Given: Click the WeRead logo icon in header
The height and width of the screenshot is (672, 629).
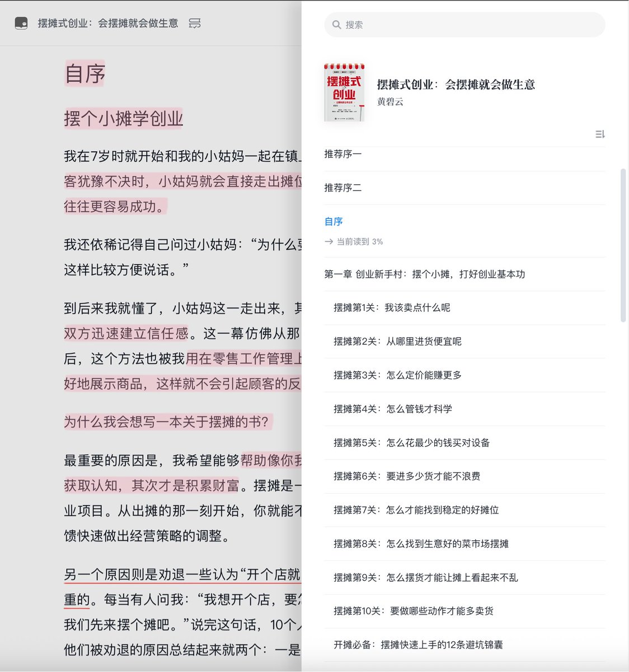Looking at the screenshot, I should [21, 24].
